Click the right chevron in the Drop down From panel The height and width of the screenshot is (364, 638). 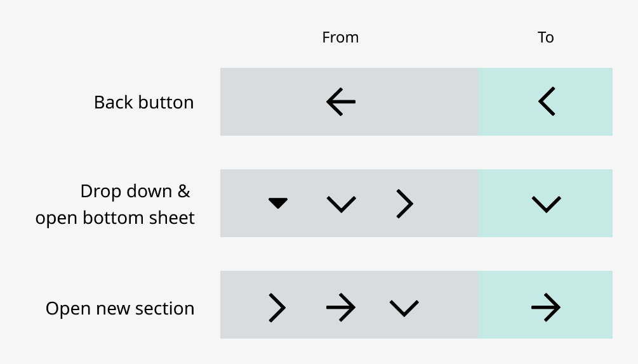tap(404, 204)
